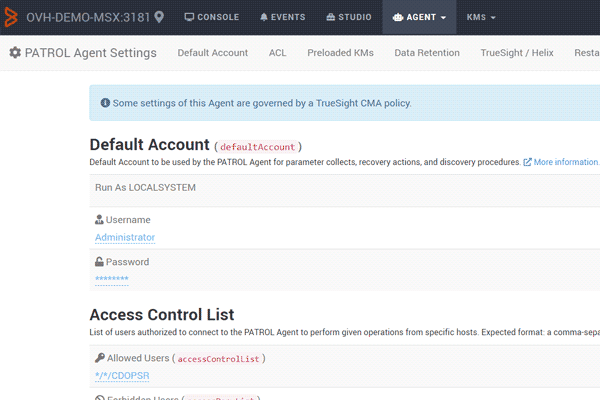Click the orange BMC logo icon
Viewport: 600px width, 400px height.
tap(11, 17)
